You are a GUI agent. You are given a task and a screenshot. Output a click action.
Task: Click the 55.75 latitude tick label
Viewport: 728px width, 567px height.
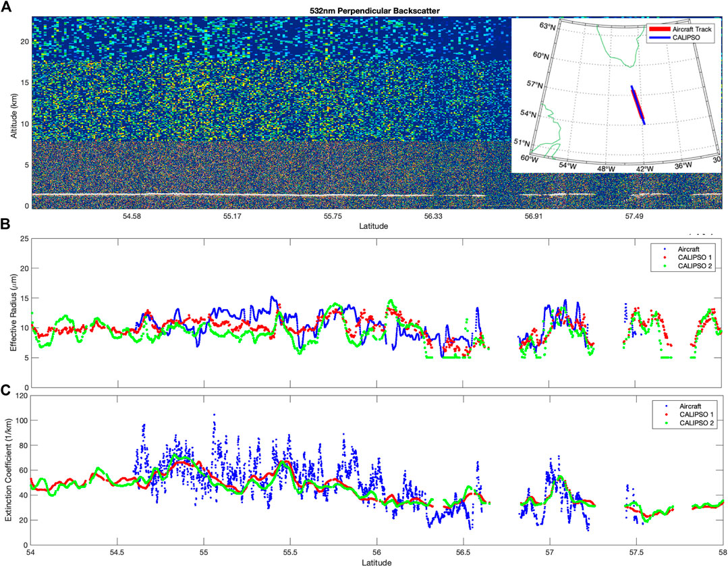332,217
